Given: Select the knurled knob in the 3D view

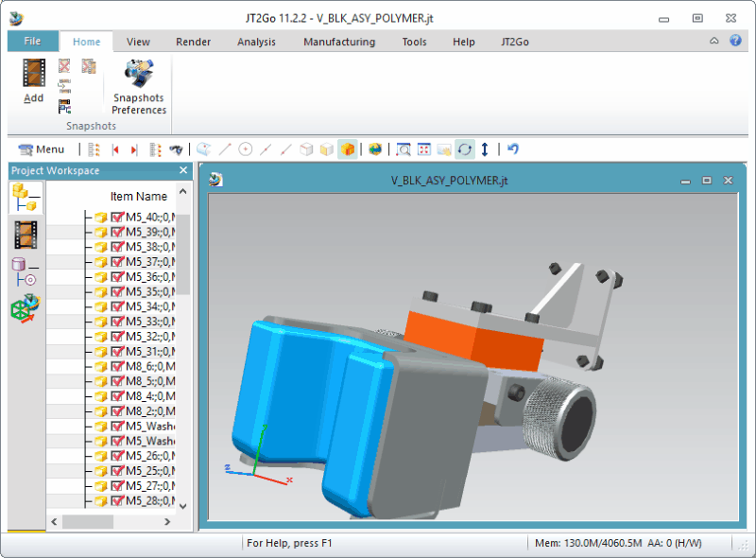Looking at the screenshot, I should click(559, 418).
